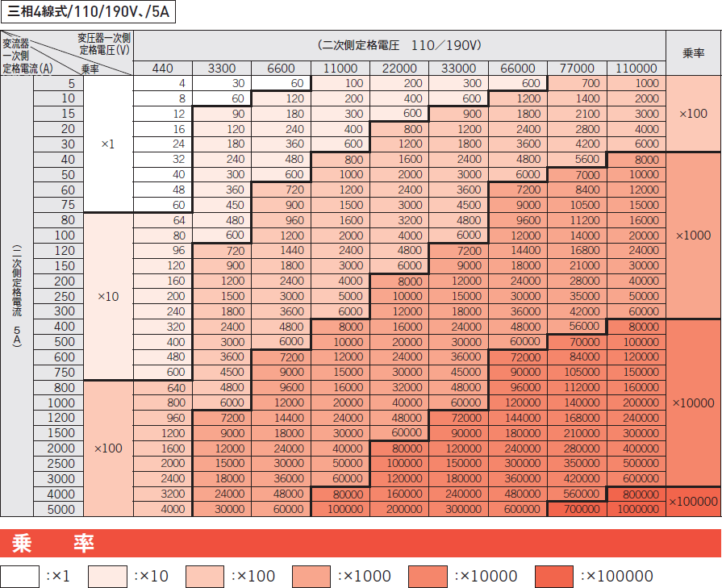Click the 110000 voltage column header
This screenshot has height=588, width=722.
tap(636, 69)
